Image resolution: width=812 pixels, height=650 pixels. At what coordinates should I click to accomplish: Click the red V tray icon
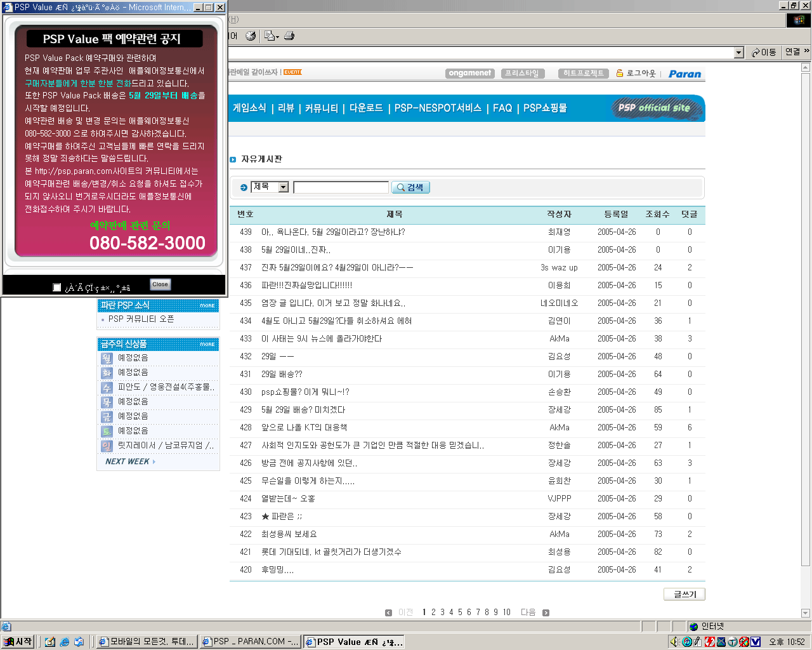[756, 642]
